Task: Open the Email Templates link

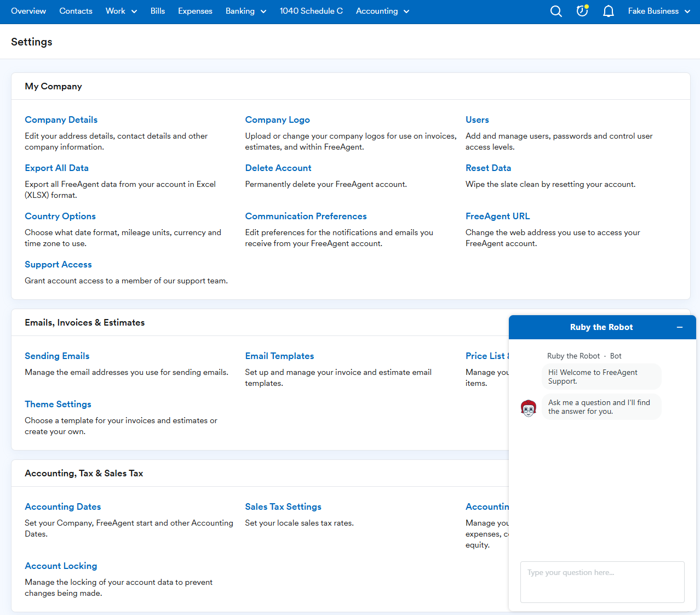Action: click(x=279, y=356)
